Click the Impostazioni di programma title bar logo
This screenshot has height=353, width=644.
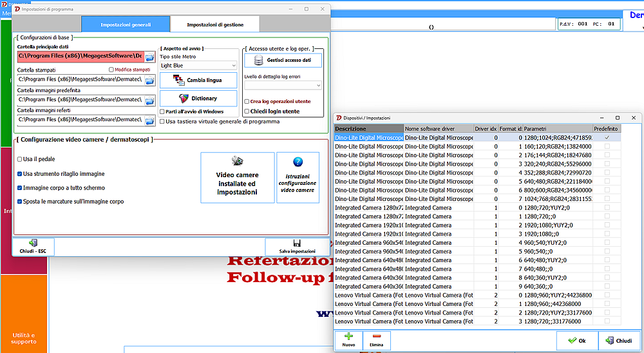click(17, 9)
